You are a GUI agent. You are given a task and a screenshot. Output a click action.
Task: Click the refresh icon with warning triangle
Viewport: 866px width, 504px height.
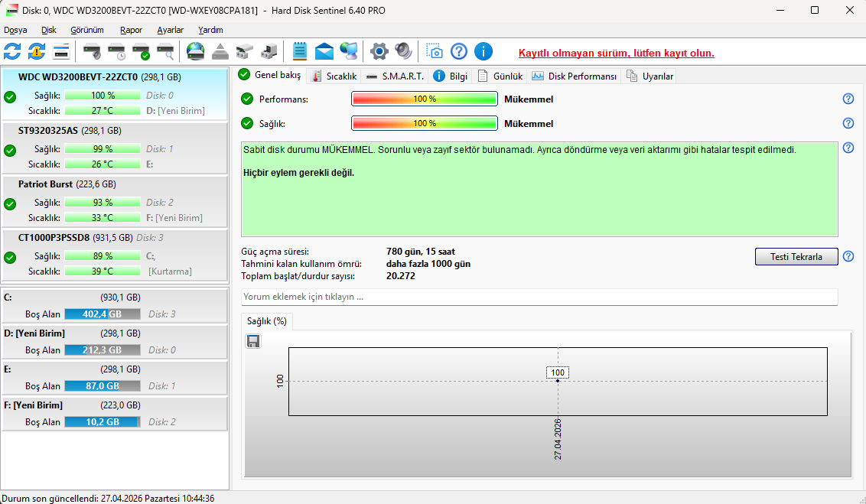click(37, 51)
